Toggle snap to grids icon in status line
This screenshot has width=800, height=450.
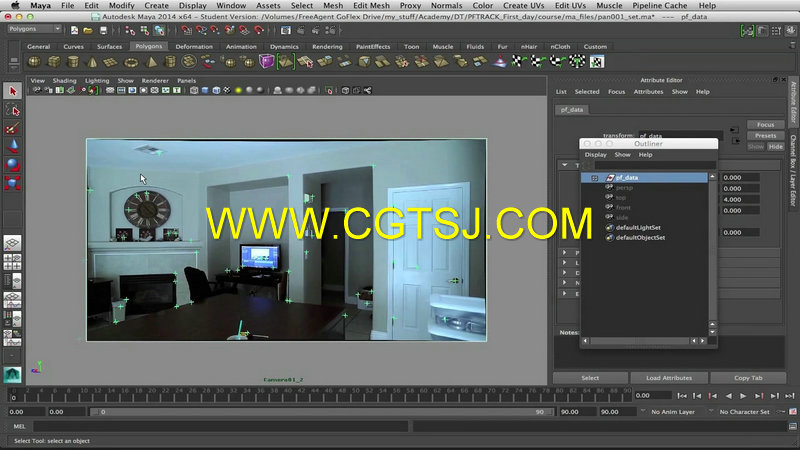coord(187,31)
